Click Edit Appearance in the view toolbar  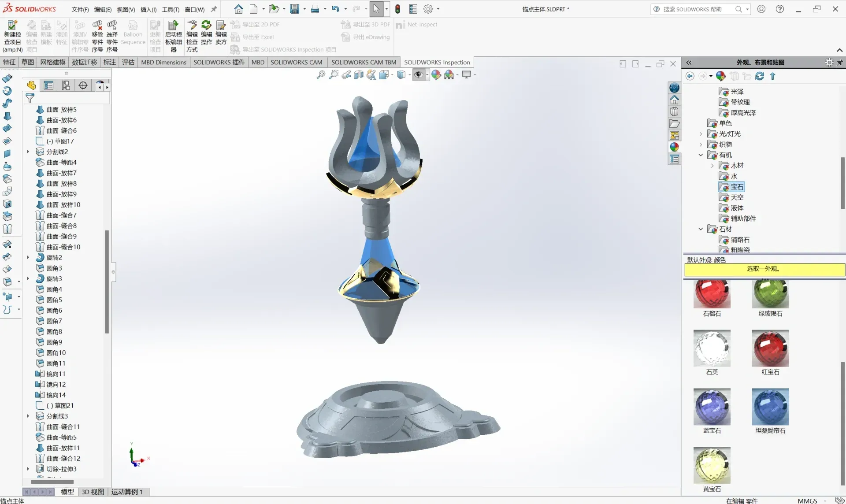pyautogui.click(x=436, y=75)
